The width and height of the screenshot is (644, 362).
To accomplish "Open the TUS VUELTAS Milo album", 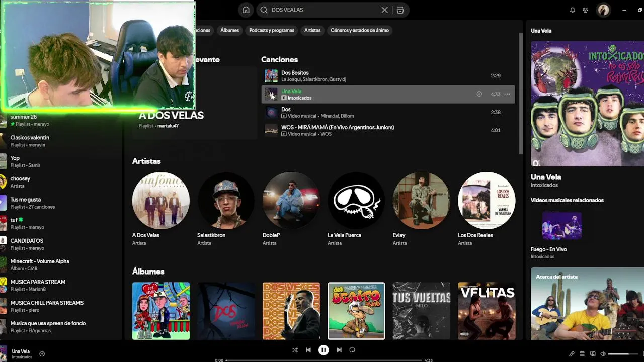I will coord(422,311).
